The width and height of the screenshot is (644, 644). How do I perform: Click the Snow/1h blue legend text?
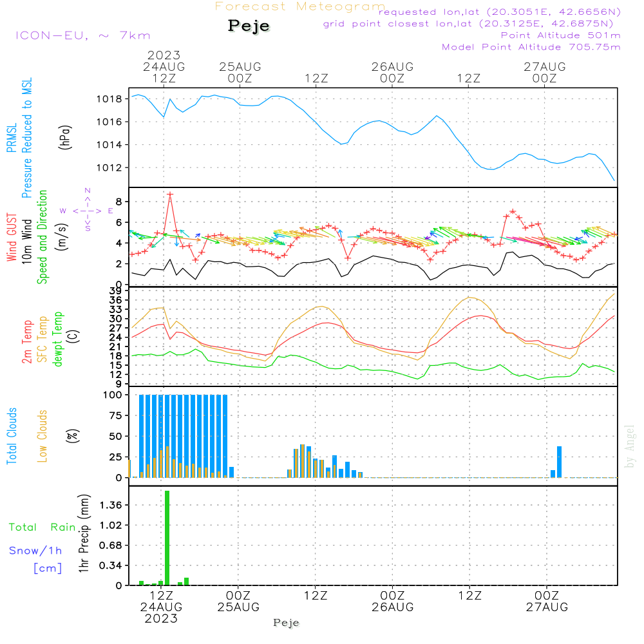[35, 551]
